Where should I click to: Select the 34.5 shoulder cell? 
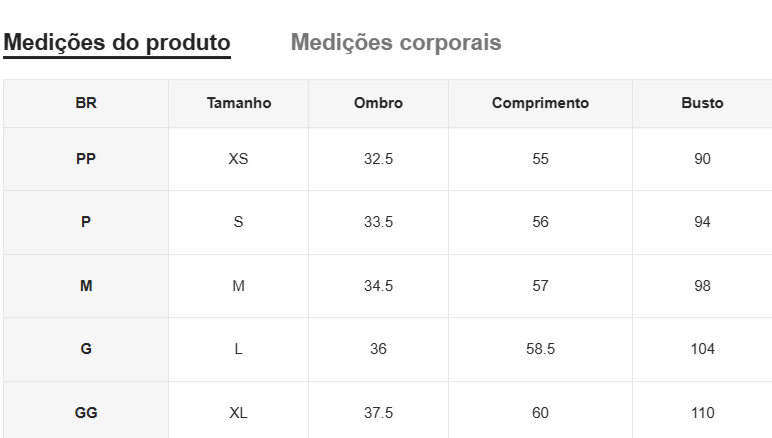click(x=378, y=286)
